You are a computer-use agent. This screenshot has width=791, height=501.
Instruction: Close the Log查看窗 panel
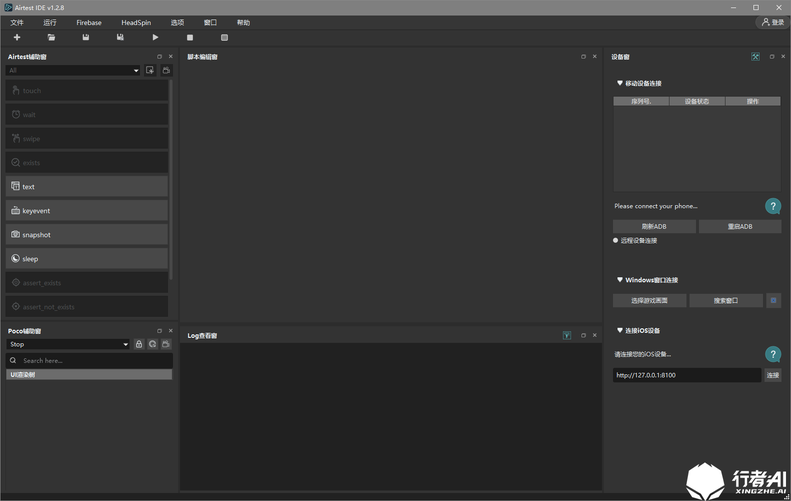coord(595,335)
